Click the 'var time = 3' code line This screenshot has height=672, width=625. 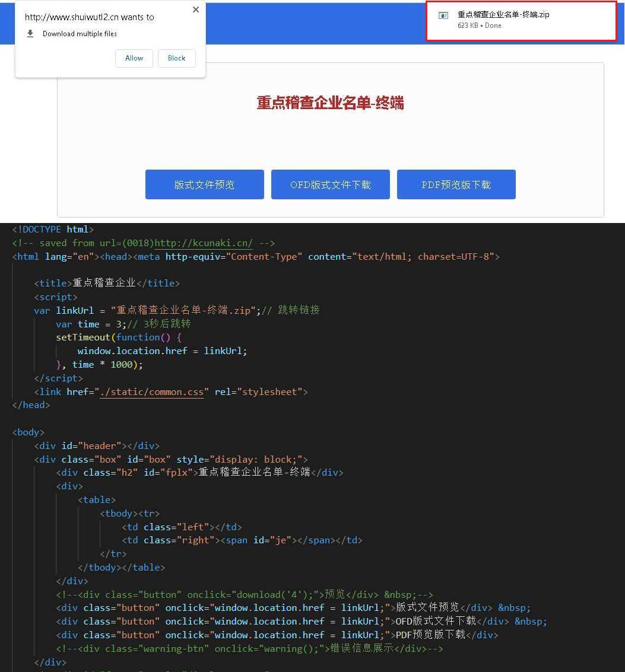[123, 324]
